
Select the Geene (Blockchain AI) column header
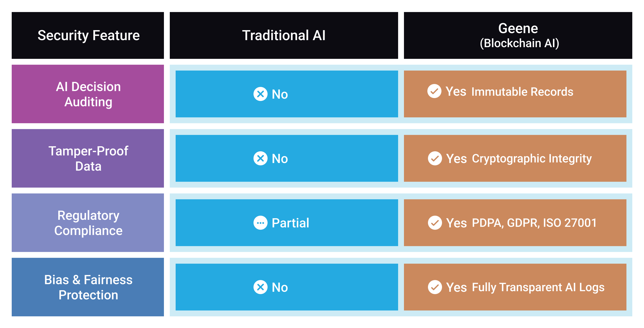pos(518,35)
